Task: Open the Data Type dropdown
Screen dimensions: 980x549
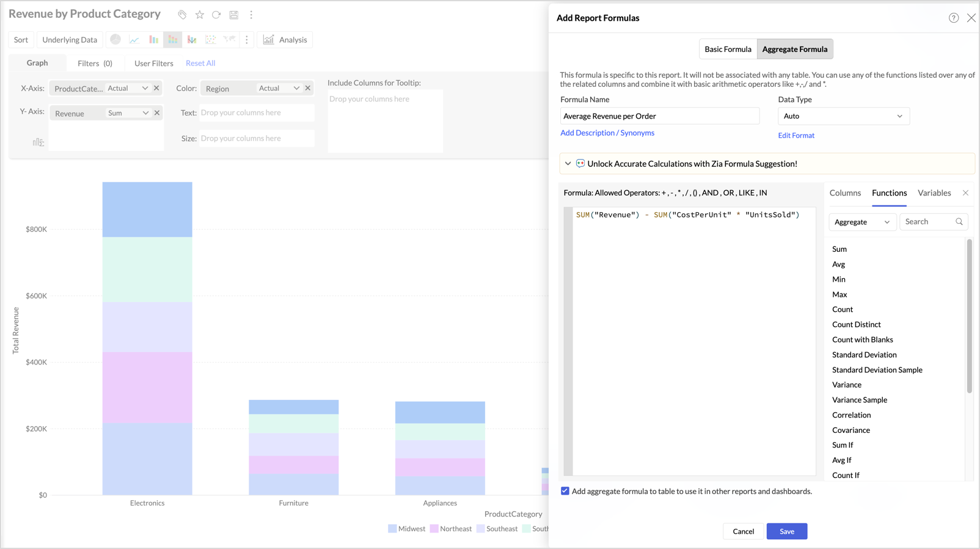Action: 843,116
